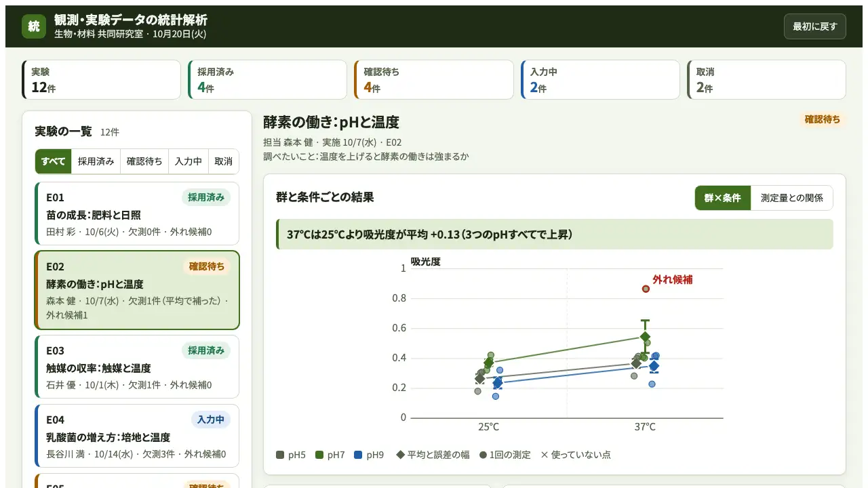Switch chart view to 群×条件
This screenshot has width=868, height=488.
tap(723, 198)
